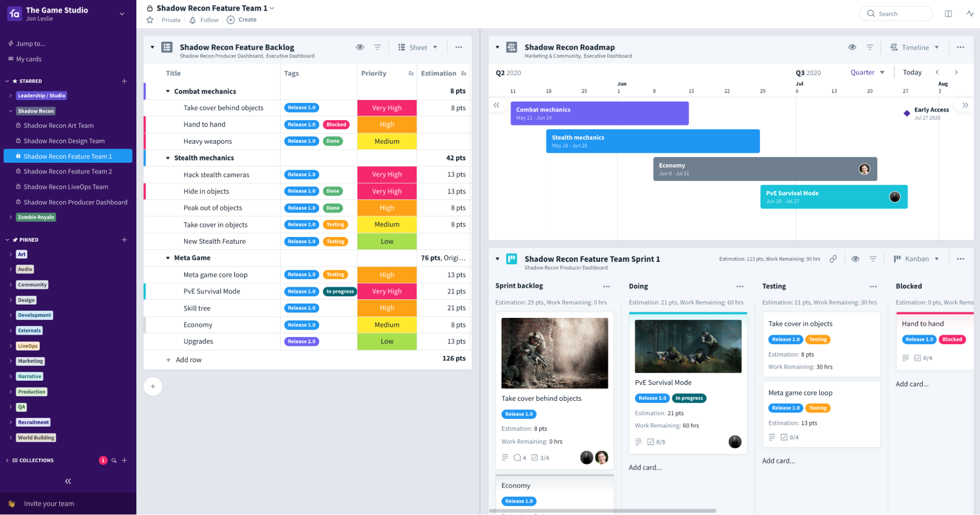Collapse the Combat mechanics group in the backlog

pyautogui.click(x=167, y=91)
